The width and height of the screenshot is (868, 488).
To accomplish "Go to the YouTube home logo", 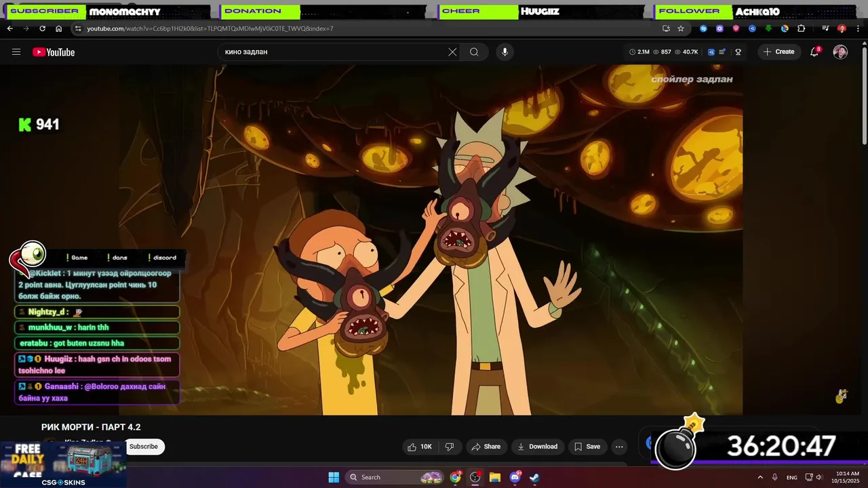I will point(54,52).
